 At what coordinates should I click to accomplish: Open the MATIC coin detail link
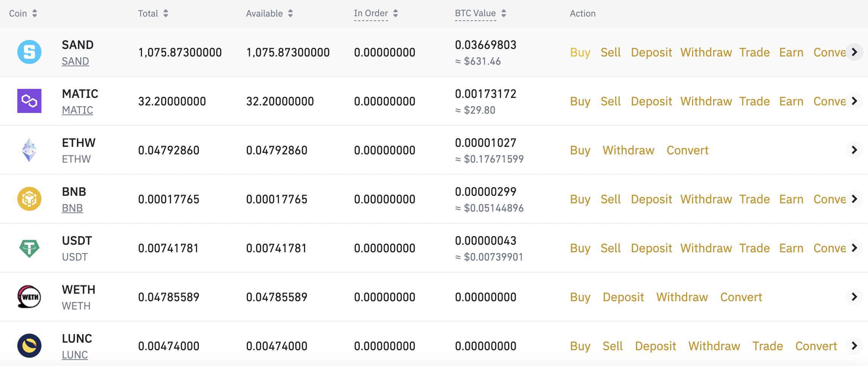pos(77,110)
